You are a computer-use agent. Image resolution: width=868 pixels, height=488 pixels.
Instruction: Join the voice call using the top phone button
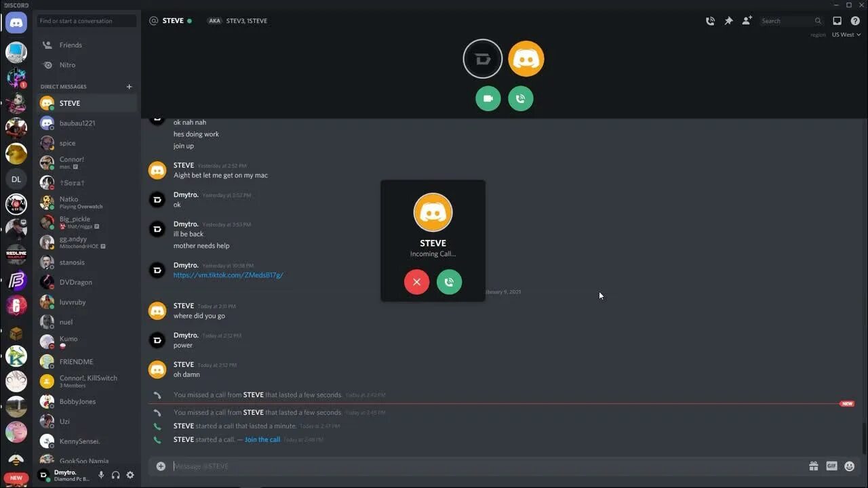521,98
